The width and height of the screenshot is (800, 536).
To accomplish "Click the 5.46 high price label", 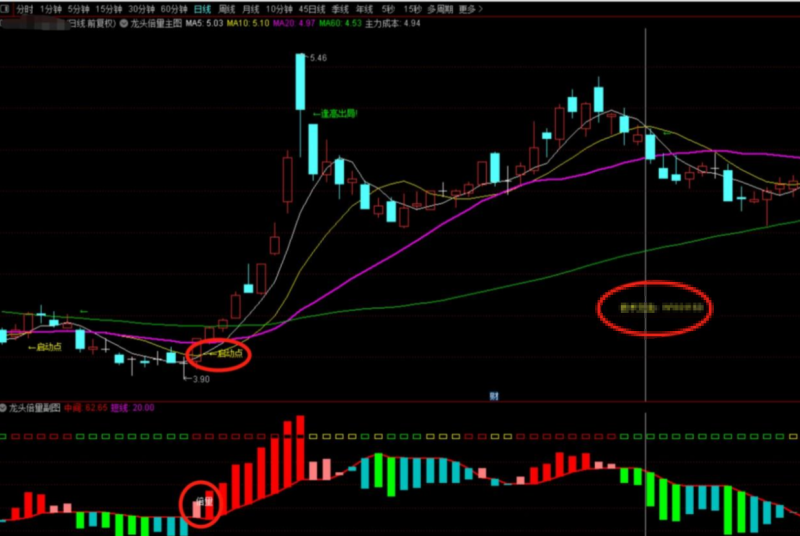I will coord(318,59).
